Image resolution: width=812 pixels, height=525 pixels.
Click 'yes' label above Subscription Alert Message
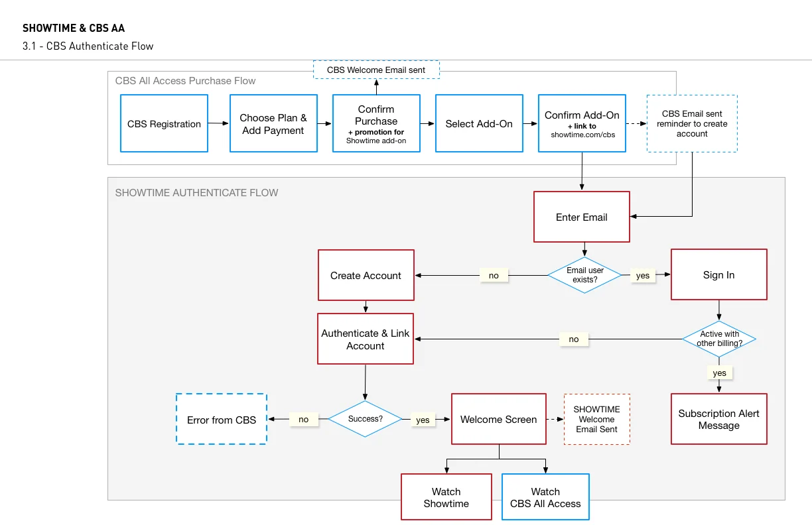720,373
